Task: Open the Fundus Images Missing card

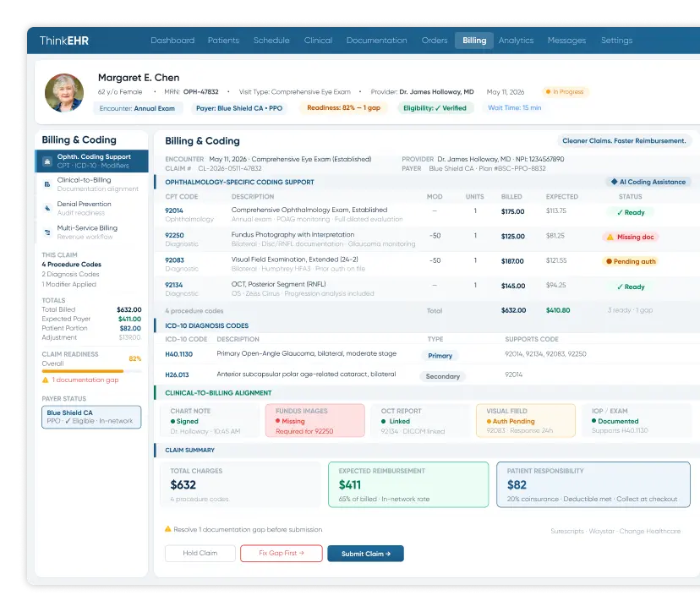Action: pyautogui.click(x=315, y=421)
